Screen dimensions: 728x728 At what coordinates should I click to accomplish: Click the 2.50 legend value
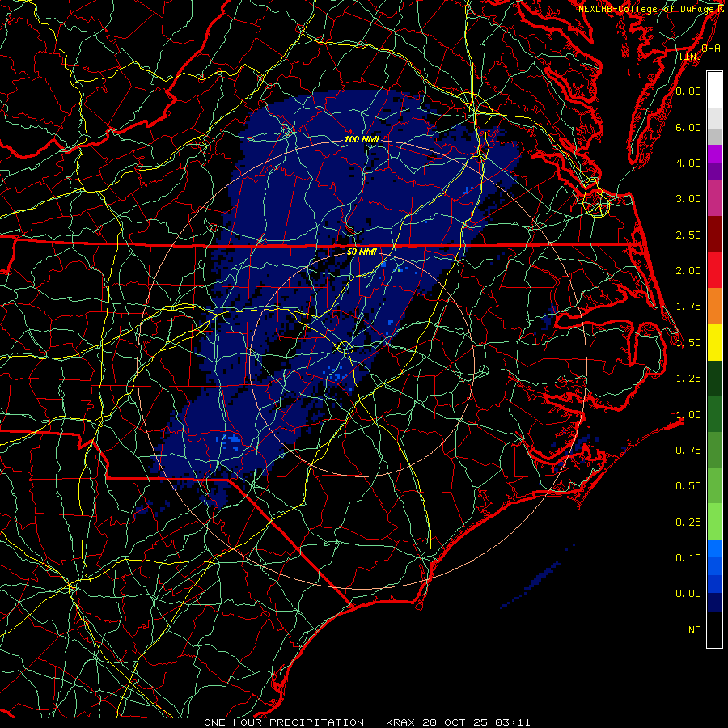(688, 235)
